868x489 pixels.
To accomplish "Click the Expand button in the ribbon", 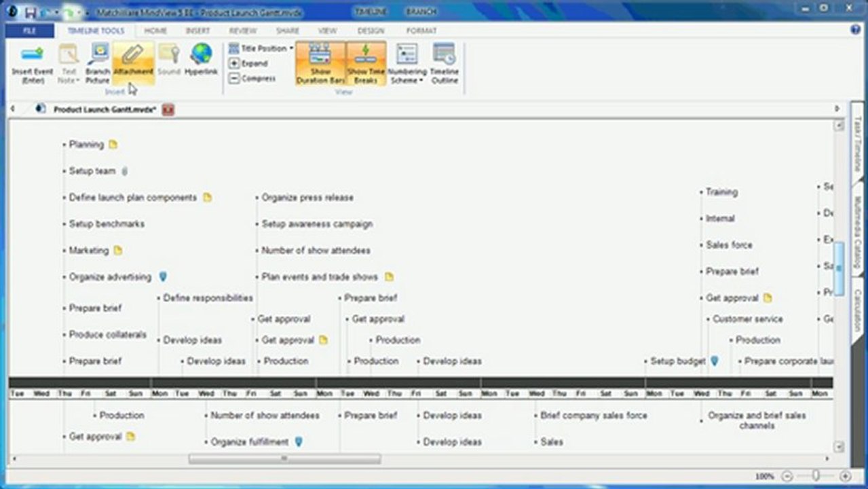I will pos(248,64).
